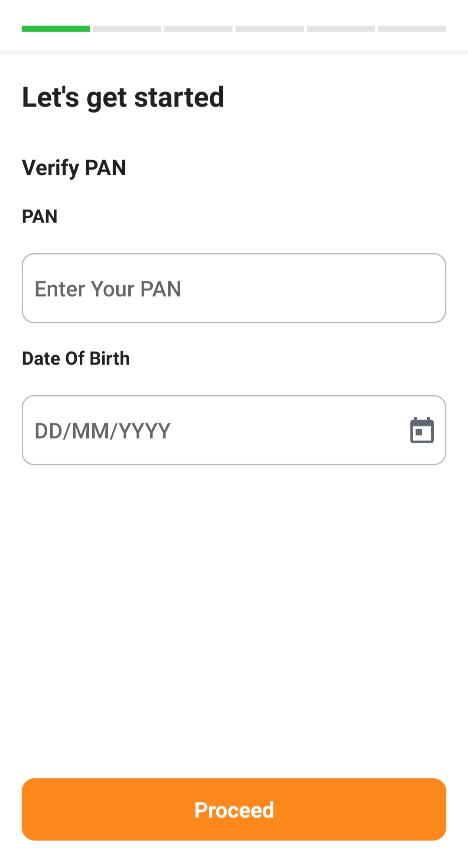
Task: Click the Let's get started heading
Action: 123,97
